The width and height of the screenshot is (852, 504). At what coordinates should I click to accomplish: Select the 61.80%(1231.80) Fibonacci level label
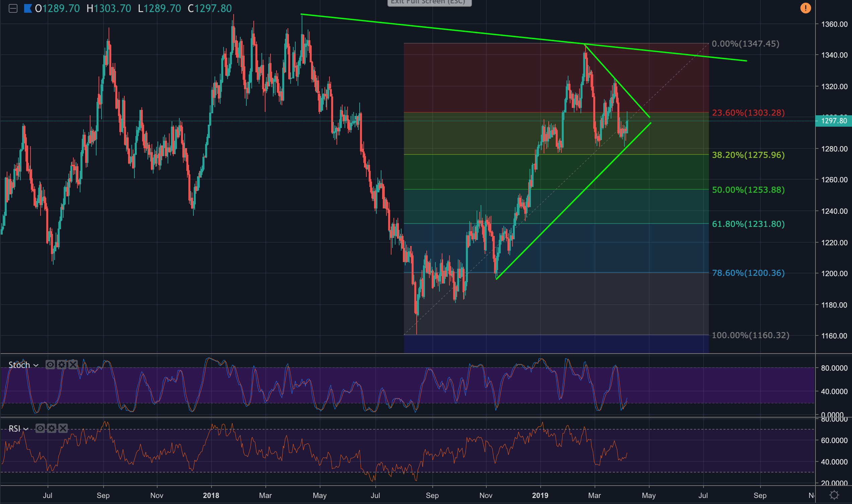[x=748, y=224]
